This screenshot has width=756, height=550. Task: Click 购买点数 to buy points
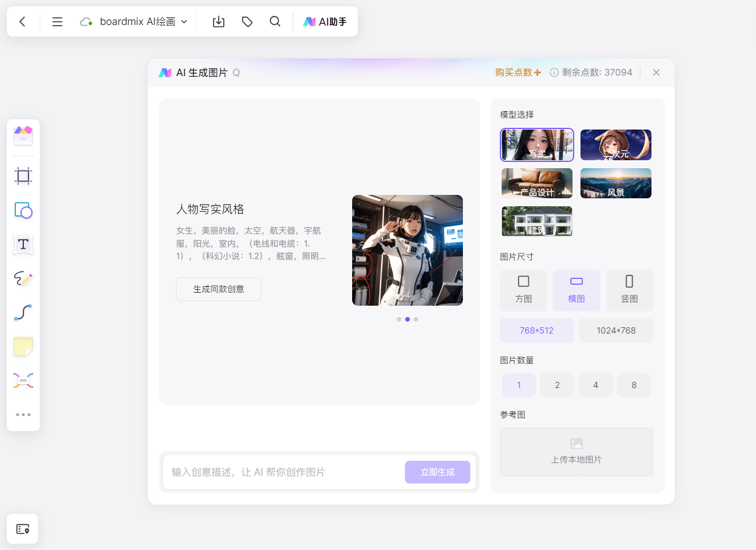click(x=518, y=73)
